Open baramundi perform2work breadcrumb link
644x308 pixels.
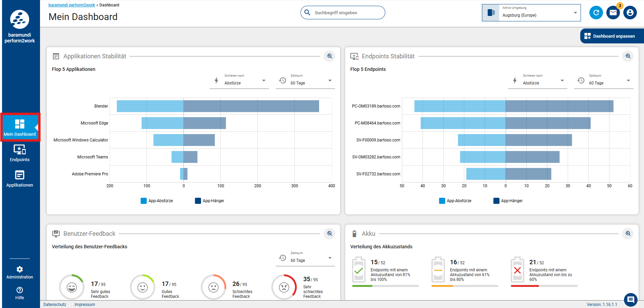coord(72,5)
